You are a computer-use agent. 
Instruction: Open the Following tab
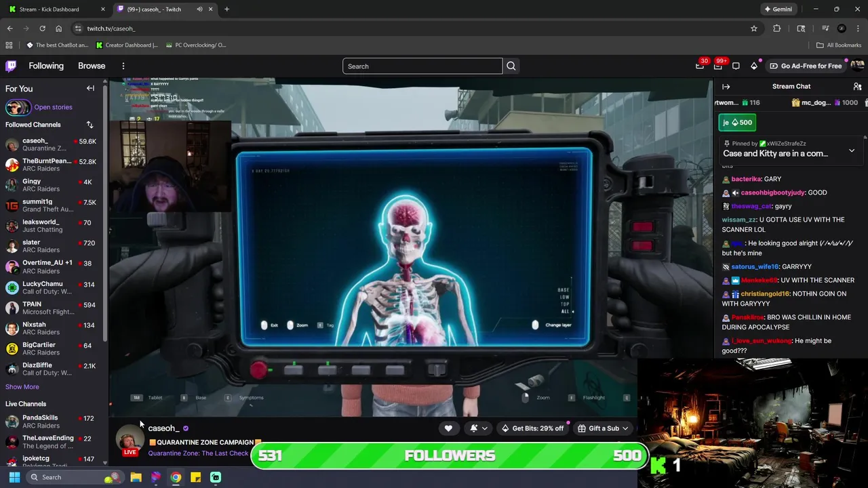pyautogui.click(x=46, y=66)
